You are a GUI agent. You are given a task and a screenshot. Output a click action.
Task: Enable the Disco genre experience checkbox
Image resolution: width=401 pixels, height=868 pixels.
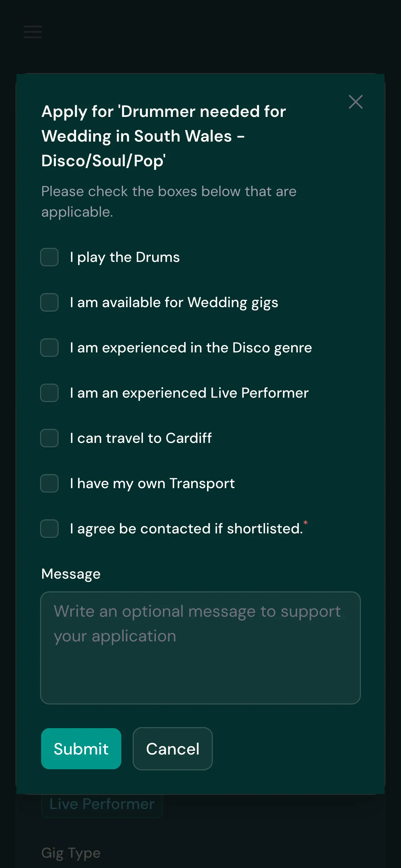[x=49, y=348]
